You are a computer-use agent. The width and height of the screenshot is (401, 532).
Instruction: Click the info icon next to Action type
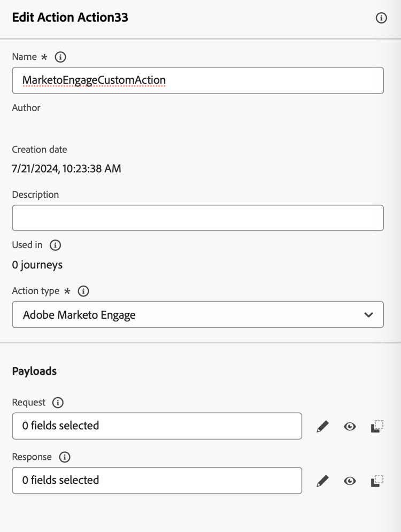(83, 291)
